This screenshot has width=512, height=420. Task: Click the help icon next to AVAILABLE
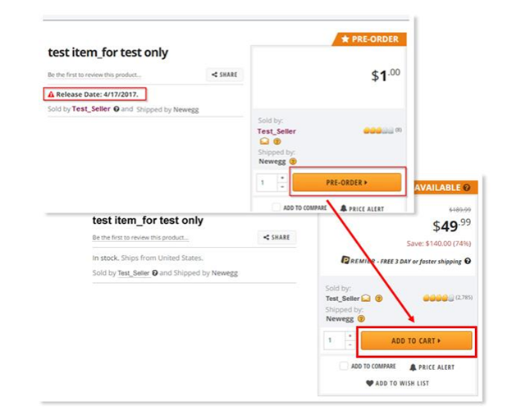click(467, 188)
